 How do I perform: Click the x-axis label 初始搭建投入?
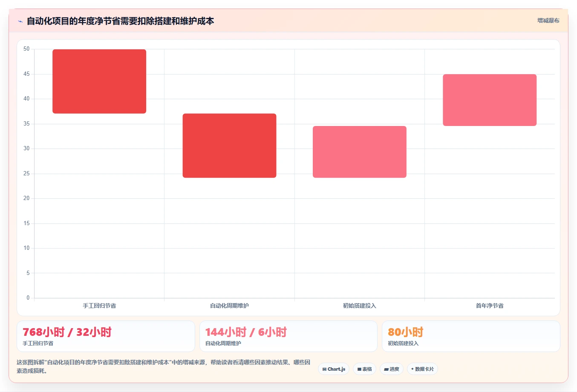point(360,306)
